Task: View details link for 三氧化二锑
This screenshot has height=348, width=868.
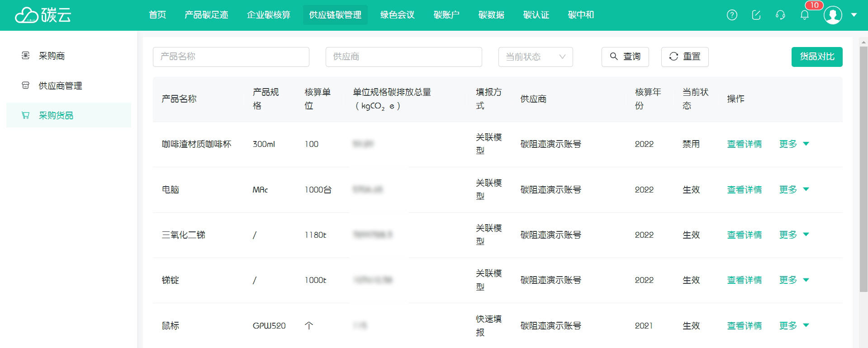Action: [744, 235]
